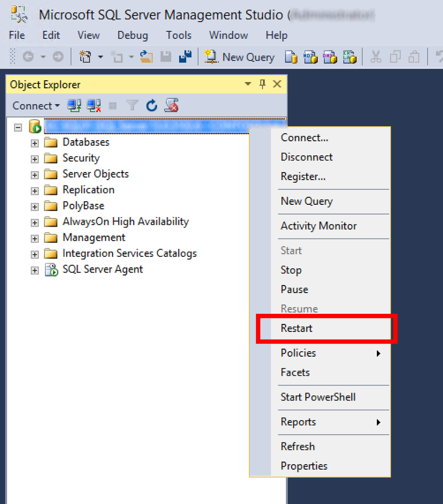
Task: Collapse the server root node
Action: [x=18, y=128]
